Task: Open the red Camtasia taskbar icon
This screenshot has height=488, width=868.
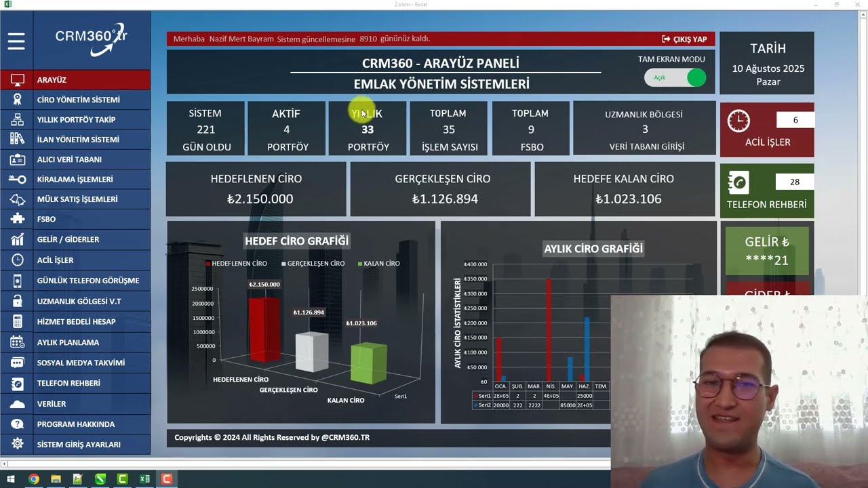Action: tap(167, 479)
